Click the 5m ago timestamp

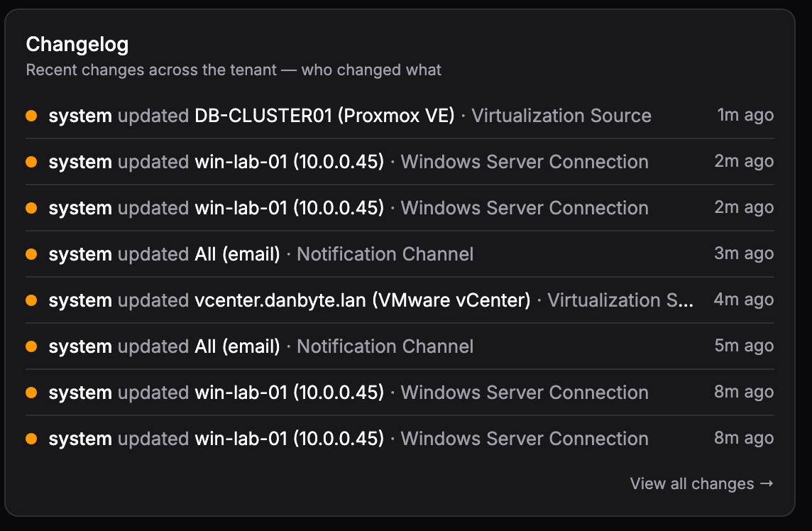click(x=744, y=346)
